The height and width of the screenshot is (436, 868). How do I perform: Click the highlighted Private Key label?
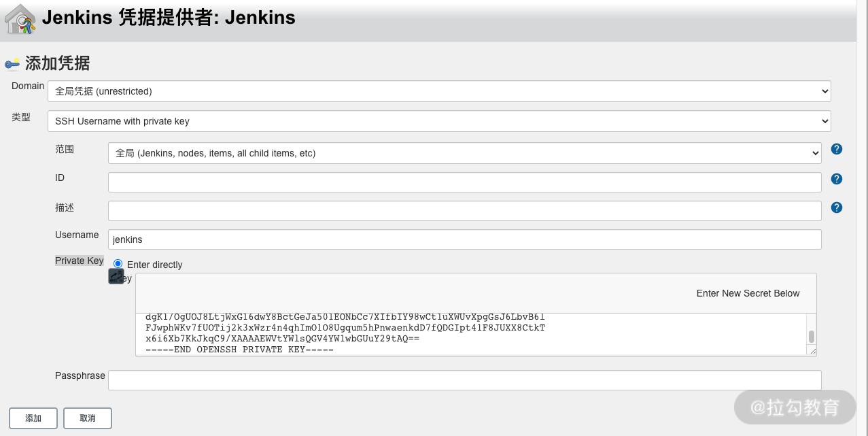[x=80, y=261]
